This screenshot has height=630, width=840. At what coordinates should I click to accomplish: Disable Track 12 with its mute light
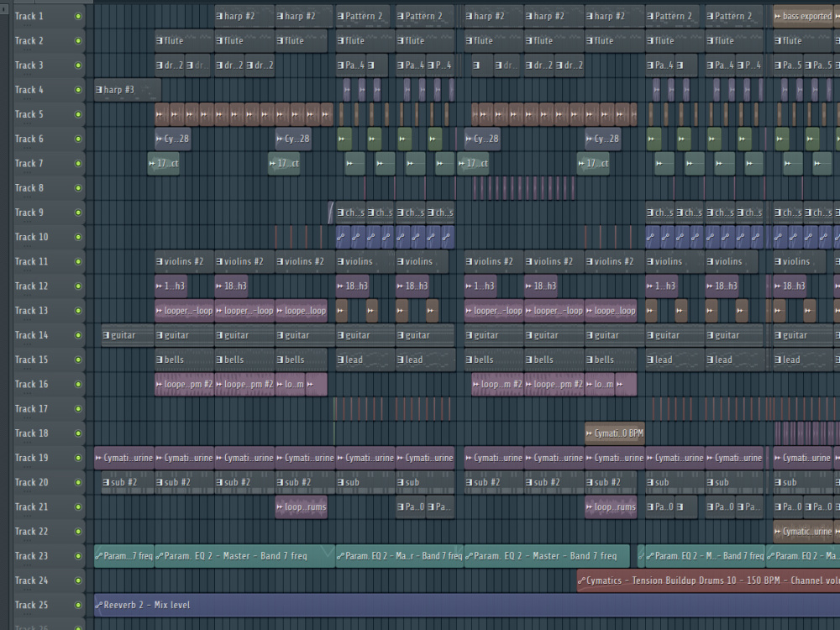78,286
